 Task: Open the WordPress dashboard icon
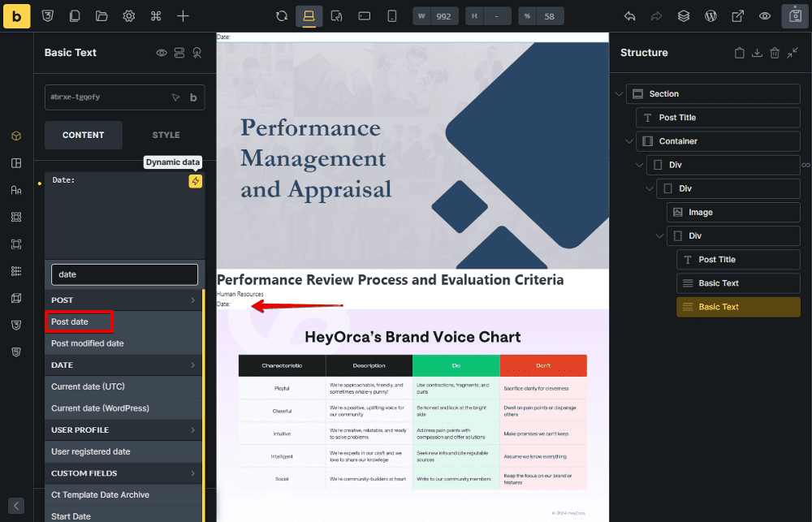coord(710,16)
